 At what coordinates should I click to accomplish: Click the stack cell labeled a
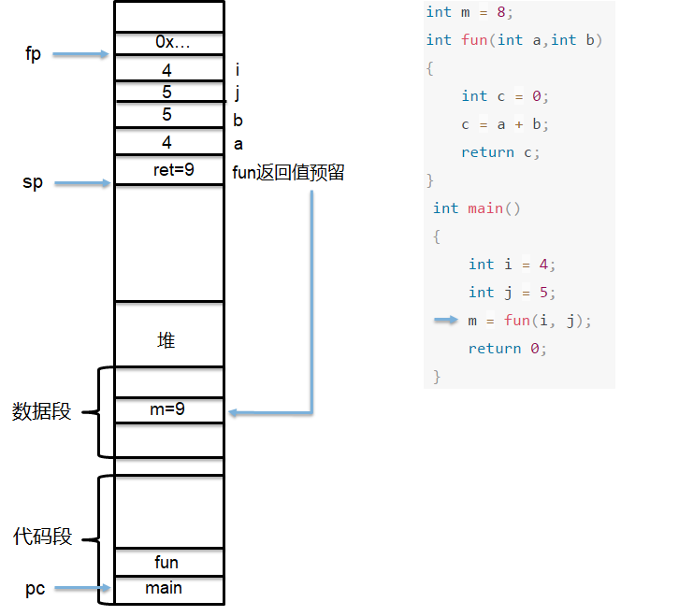(169, 142)
